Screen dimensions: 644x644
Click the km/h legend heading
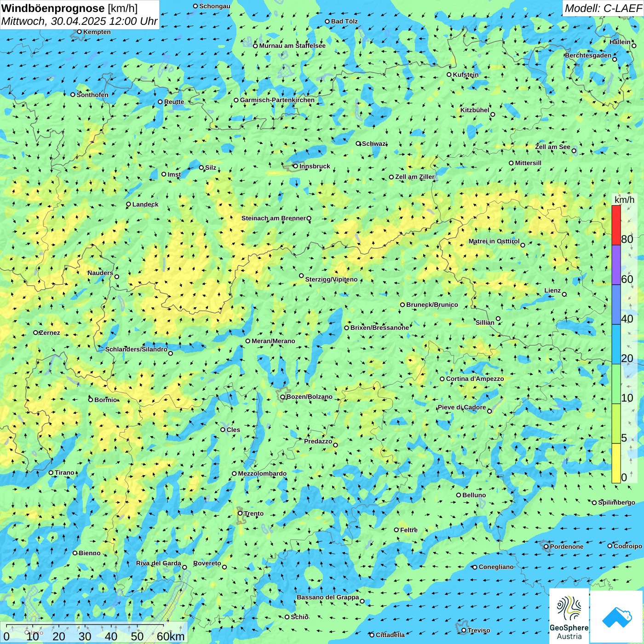point(624,200)
